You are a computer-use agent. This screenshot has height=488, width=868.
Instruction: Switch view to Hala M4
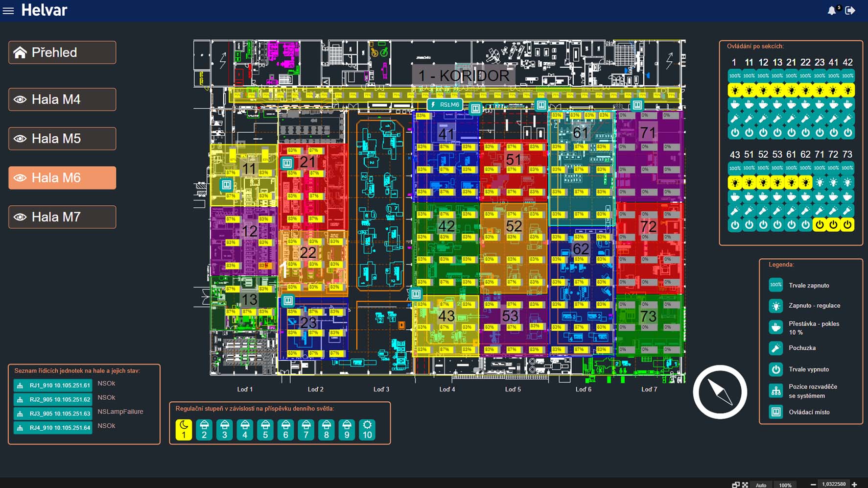(62, 99)
